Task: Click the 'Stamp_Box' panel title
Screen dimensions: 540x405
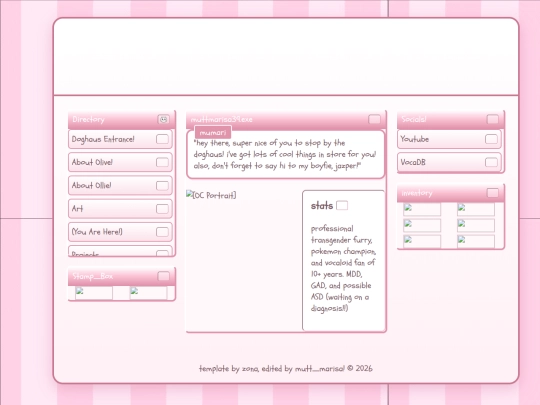Action: point(93,276)
